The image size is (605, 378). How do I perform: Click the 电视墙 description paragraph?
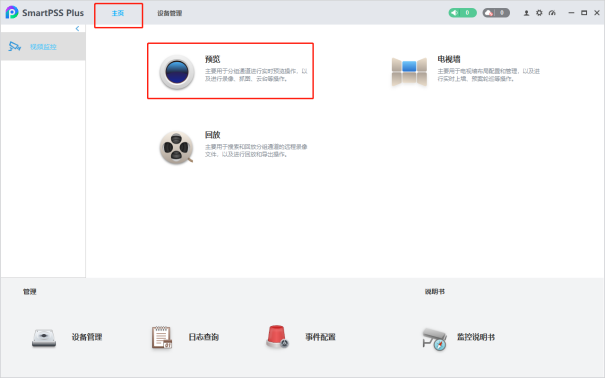coord(488,75)
